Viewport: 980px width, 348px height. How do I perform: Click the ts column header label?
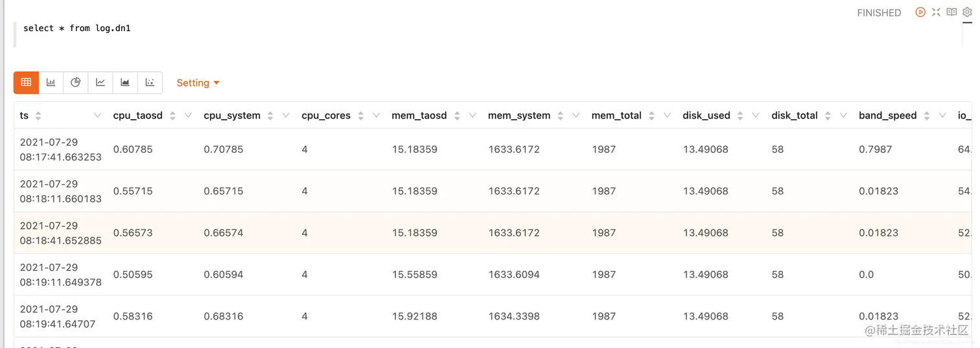24,115
